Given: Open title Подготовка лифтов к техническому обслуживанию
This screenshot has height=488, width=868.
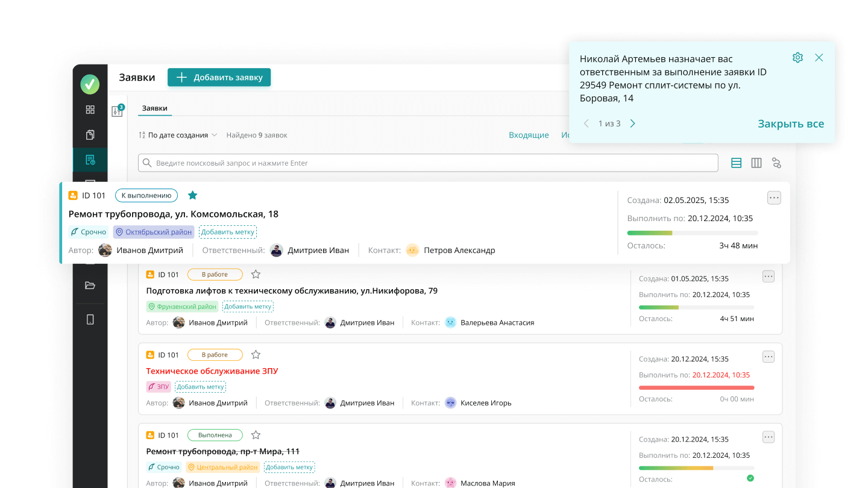Looking at the screenshot, I should 292,290.
